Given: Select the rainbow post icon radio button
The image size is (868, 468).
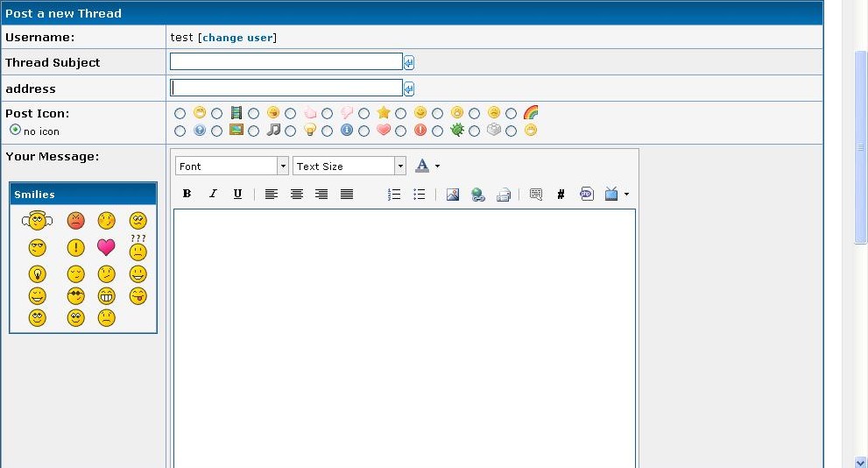Looking at the screenshot, I should [512, 113].
